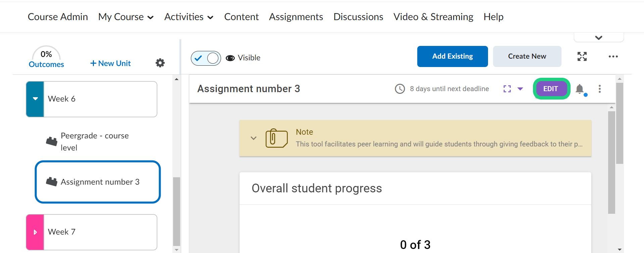644x253 pixels.
Task: Collapse the Week 6 unit
Action: click(x=35, y=99)
